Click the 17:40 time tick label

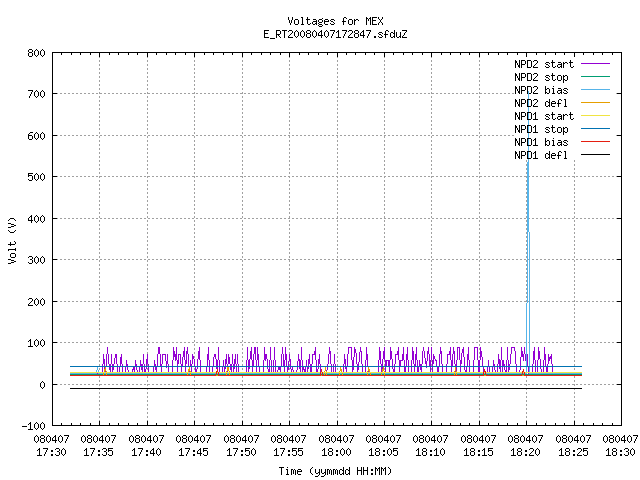pyautogui.click(x=146, y=453)
